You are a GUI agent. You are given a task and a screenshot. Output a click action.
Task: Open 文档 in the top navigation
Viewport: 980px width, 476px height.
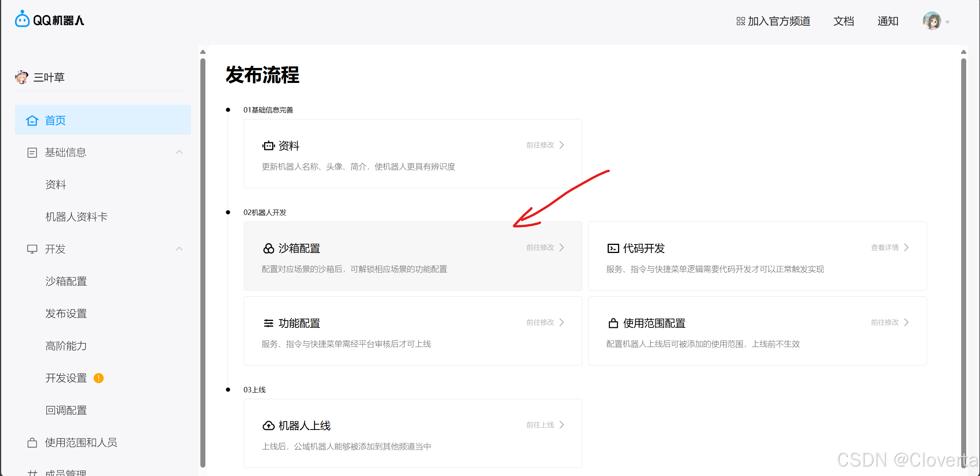click(x=843, y=21)
